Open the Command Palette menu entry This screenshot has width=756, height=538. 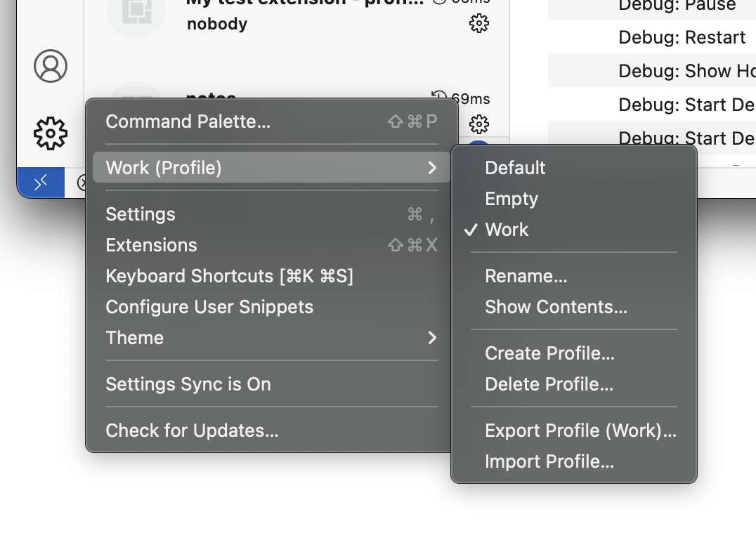click(x=188, y=121)
